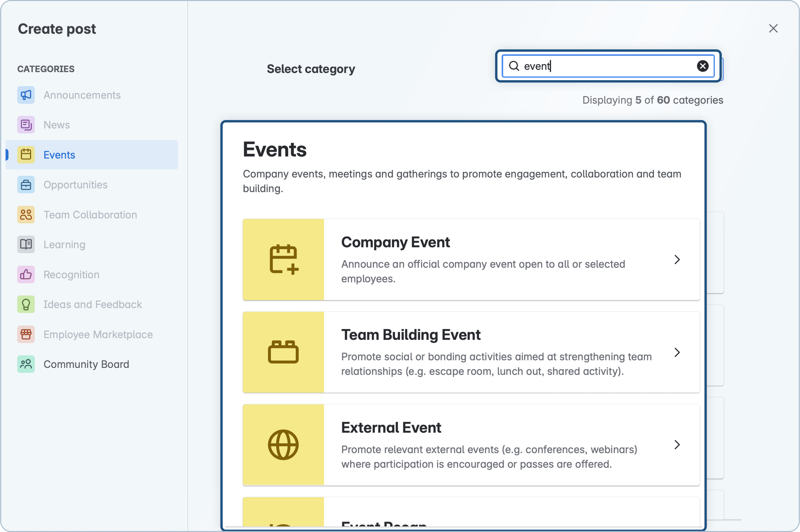The image size is (800, 532).
Task: Select the Employee Marketplace storefront icon
Action: click(x=25, y=334)
